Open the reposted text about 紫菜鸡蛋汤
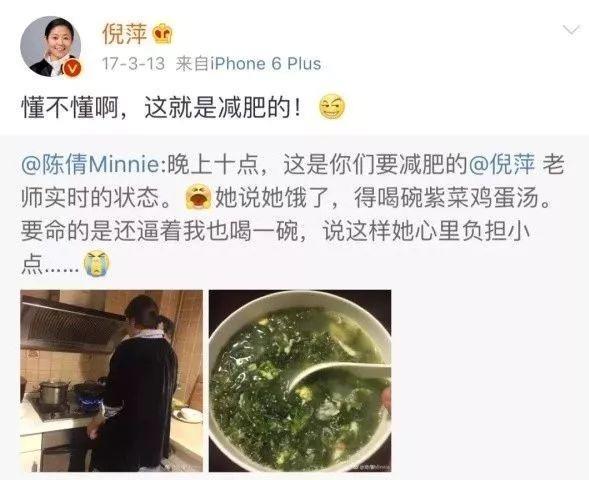The width and height of the screenshot is (589, 480). point(292,214)
